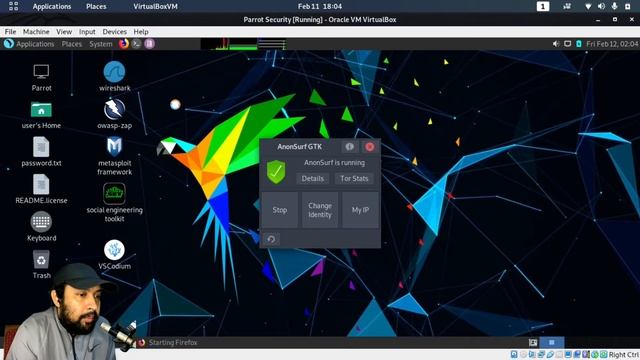Click the Change Identity button
Screen dimensions: 640x360
point(320,210)
